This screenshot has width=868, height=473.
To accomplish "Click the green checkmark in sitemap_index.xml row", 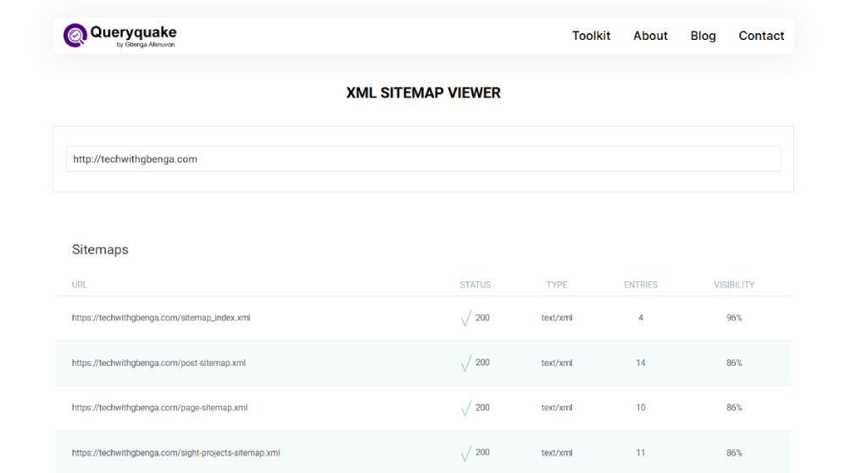I will 466,318.
